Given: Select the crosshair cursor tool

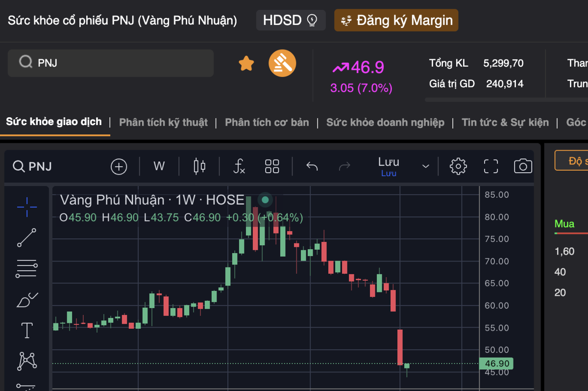Looking at the screenshot, I should [27, 207].
